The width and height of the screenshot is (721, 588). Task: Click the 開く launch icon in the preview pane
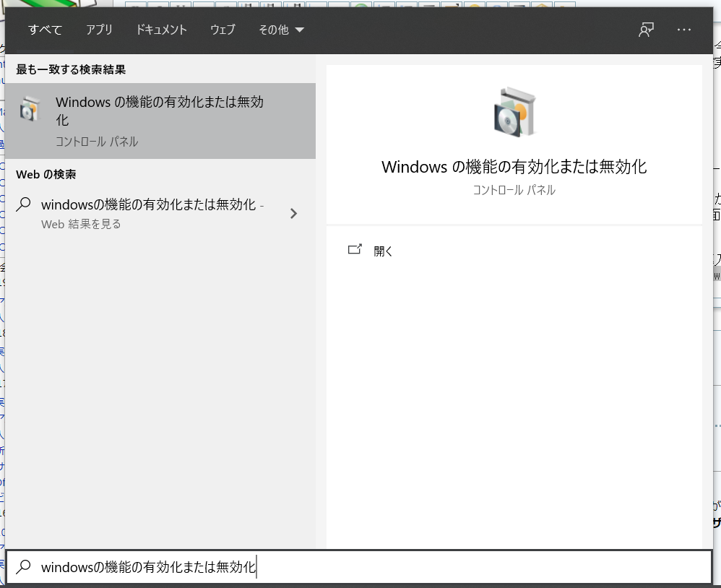coord(355,249)
